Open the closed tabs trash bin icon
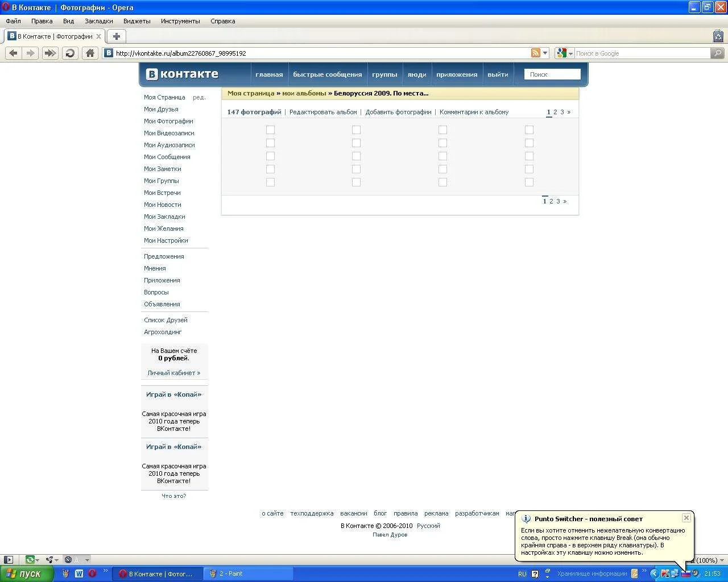 718,36
